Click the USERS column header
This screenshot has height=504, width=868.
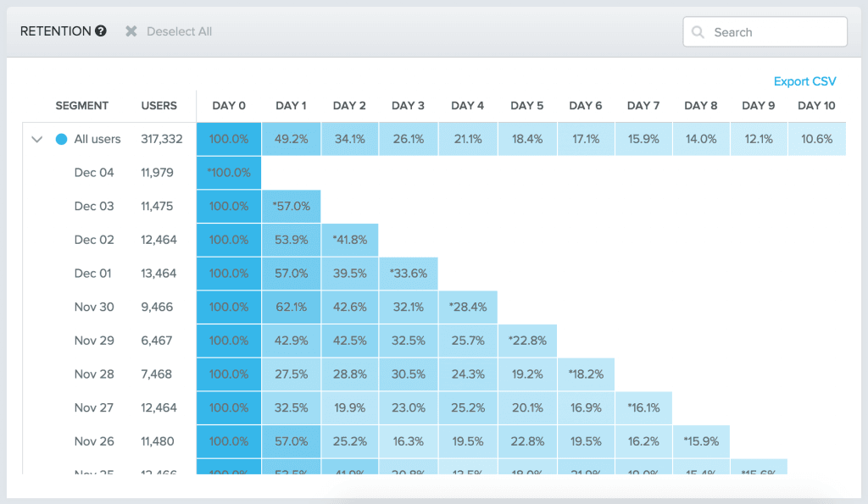tap(159, 105)
